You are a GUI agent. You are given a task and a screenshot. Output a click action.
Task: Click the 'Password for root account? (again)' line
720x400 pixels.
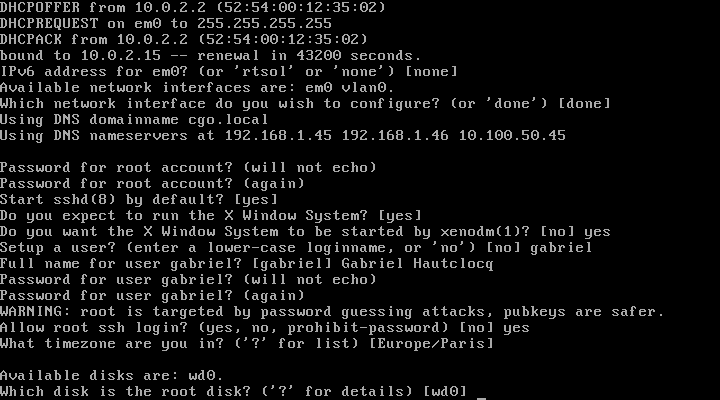tap(152, 183)
